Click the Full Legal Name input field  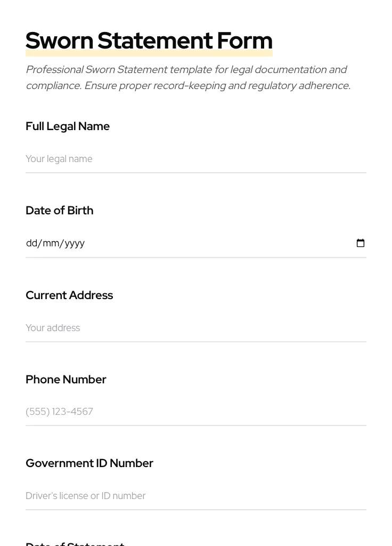coord(195,159)
